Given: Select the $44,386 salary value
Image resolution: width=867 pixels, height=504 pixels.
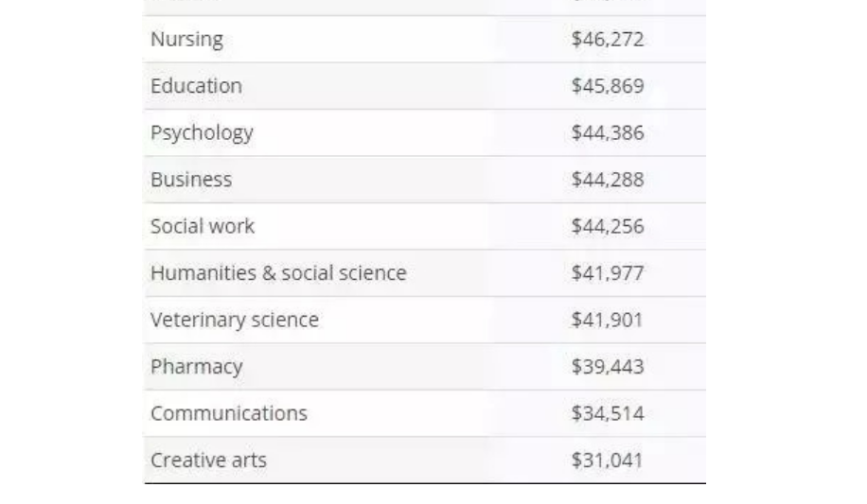Looking at the screenshot, I should 607,132.
